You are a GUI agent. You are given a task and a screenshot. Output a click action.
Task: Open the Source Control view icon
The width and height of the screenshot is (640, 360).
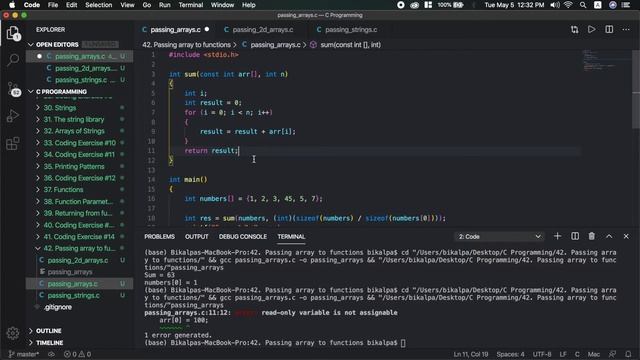[13, 89]
